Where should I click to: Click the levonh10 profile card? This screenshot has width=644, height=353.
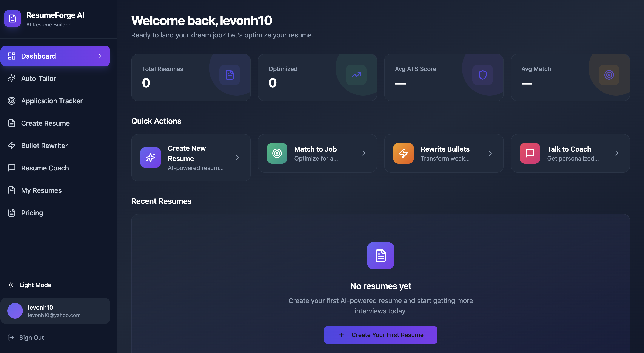tap(55, 311)
